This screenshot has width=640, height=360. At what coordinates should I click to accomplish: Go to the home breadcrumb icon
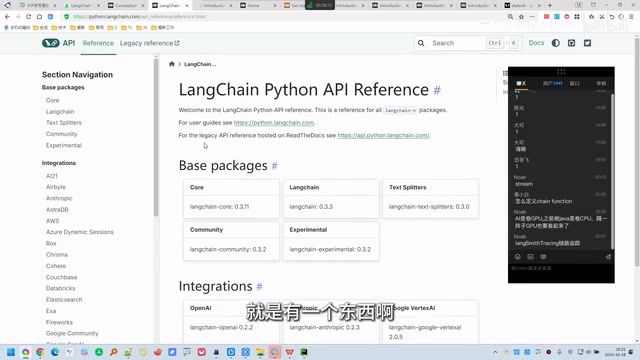tap(171, 64)
